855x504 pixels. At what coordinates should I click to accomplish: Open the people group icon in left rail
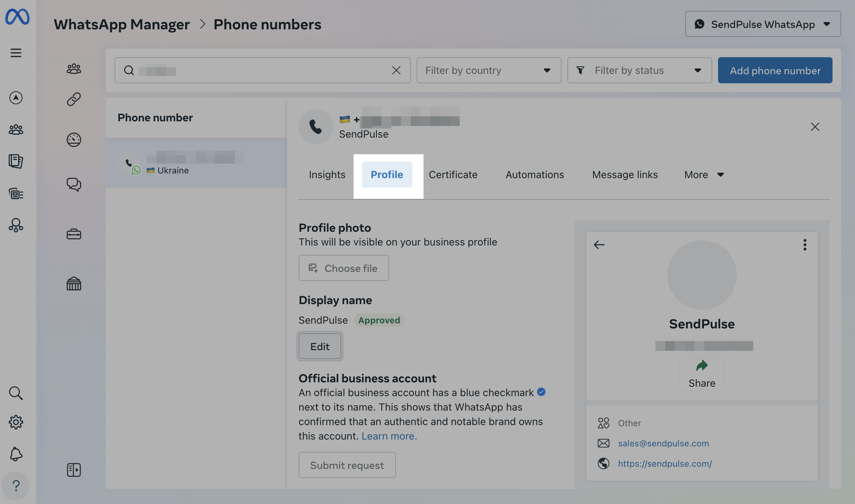pyautogui.click(x=16, y=130)
